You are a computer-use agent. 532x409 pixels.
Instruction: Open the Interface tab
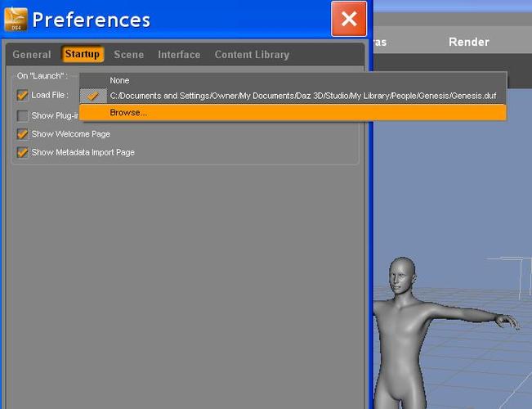tap(179, 54)
